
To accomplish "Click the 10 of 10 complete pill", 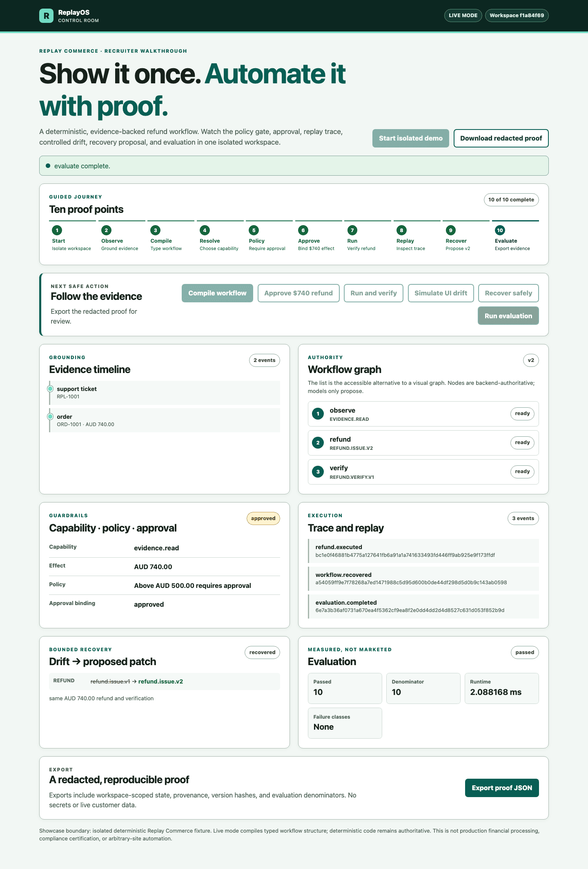I will click(511, 200).
